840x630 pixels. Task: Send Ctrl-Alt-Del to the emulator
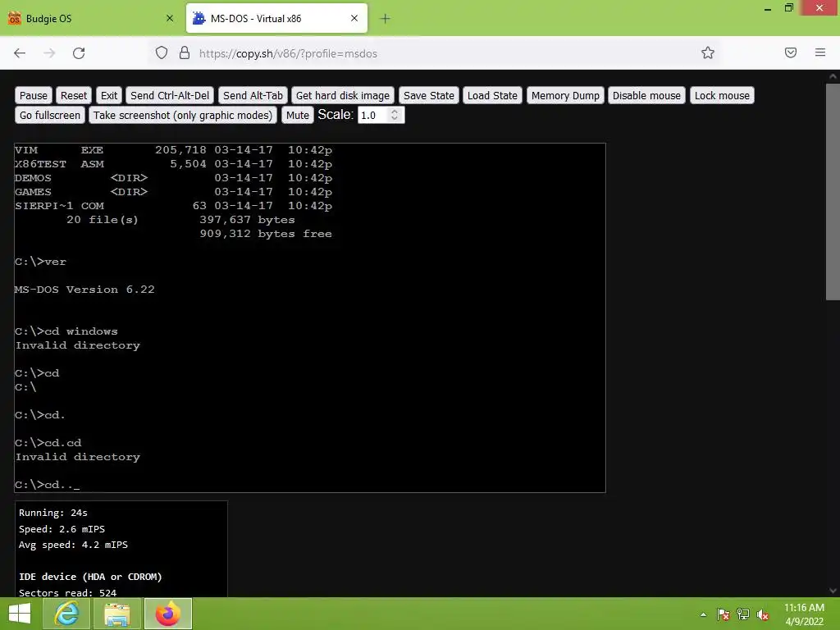click(x=170, y=95)
